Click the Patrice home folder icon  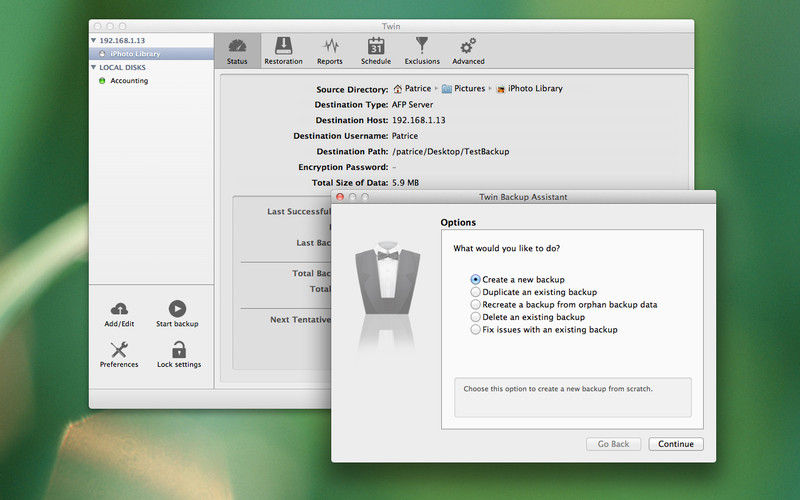tap(398, 89)
